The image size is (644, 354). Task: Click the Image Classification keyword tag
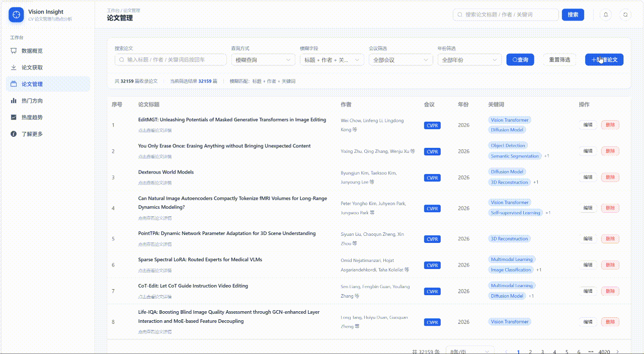click(511, 270)
